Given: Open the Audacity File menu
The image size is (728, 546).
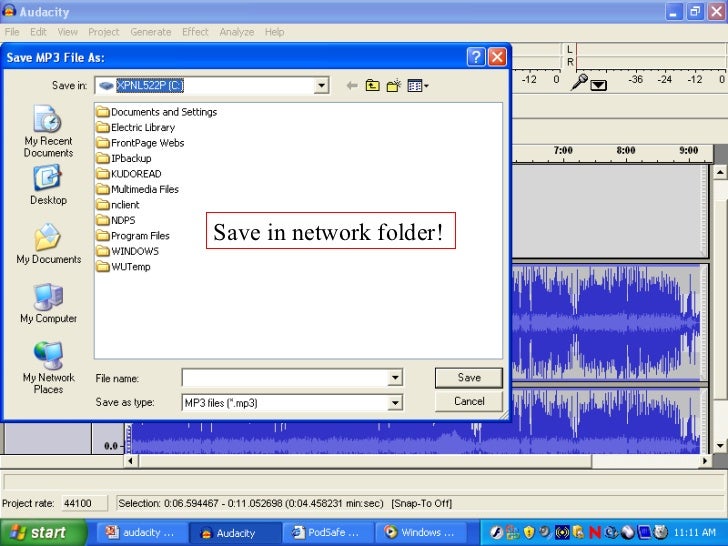Looking at the screenshot, I should pos(12,32).
